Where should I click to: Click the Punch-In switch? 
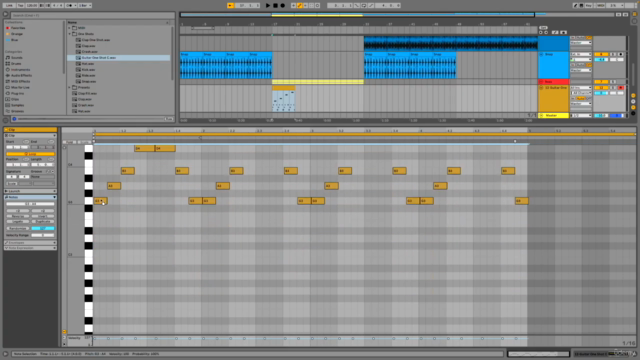(x=357, y=6)
